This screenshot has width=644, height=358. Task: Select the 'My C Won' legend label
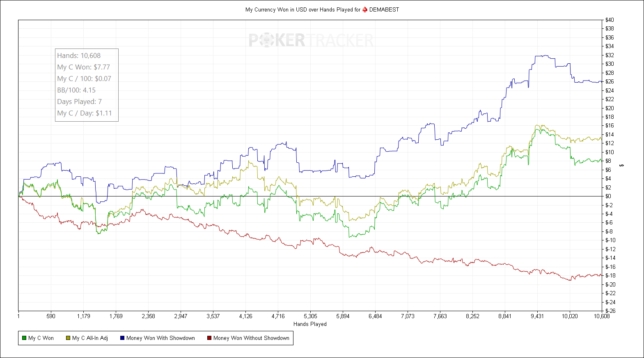coord(41,338)
